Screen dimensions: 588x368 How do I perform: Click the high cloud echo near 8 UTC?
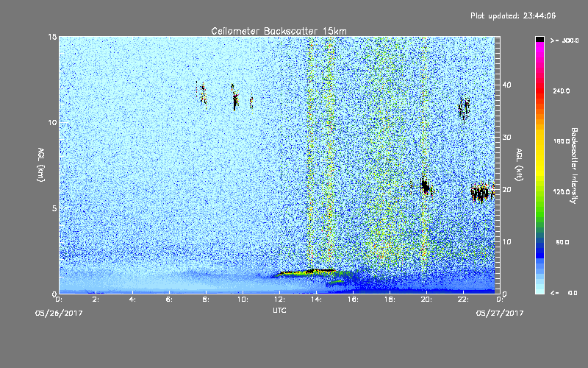click(x=202, y=94)
